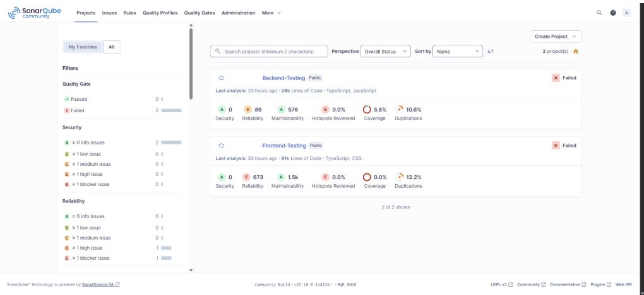
Task: Filter Reliability by E blocker issue
Action: pyautogui.click(x=122, y=258)
